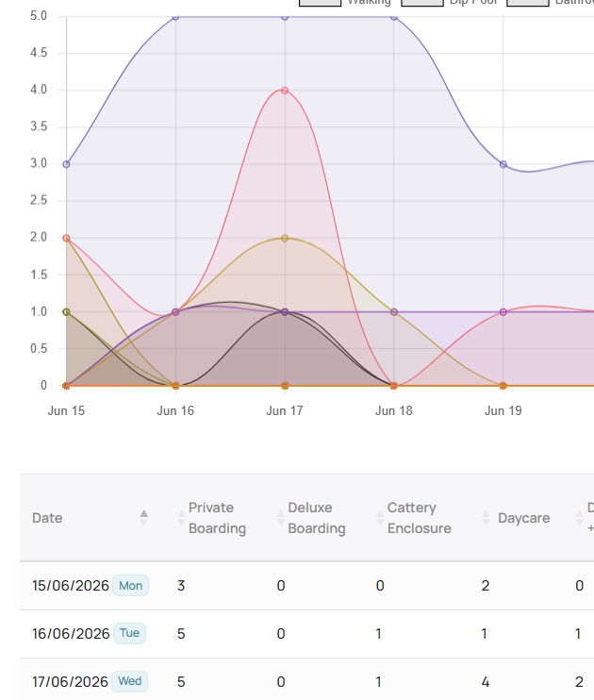Select the Jun 16 point at 5.0
Screen dimensions: 594x700
coord(175,17)
